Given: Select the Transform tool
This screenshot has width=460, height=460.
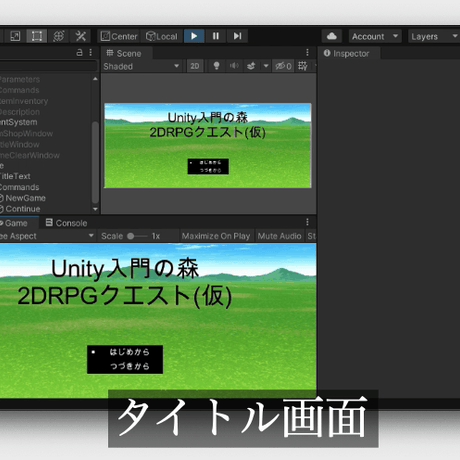Looking at the screenshot, I should click(x=59, y=36).
